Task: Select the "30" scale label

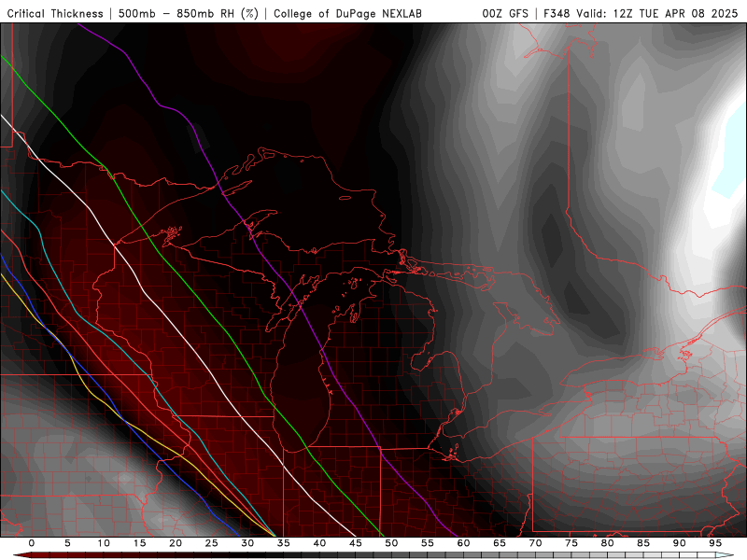Action: coord(247,543)
